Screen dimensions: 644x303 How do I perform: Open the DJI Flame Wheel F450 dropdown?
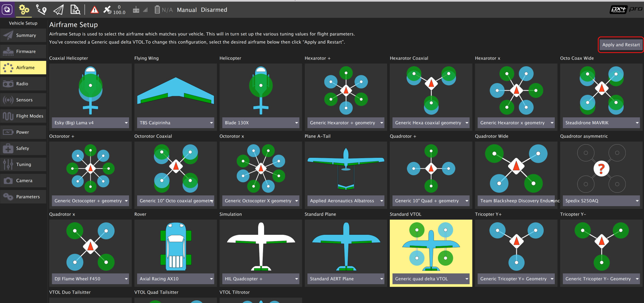90,279
